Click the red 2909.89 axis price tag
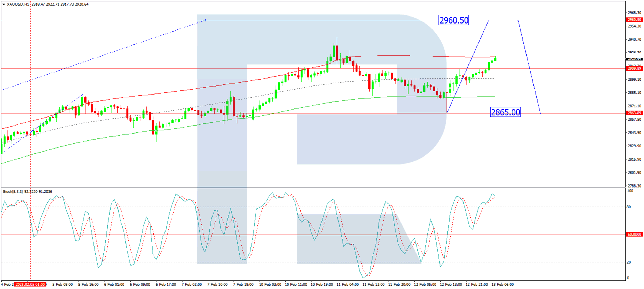Image resolution: width=644 pixels, height=289 pixels. point(634,68)
